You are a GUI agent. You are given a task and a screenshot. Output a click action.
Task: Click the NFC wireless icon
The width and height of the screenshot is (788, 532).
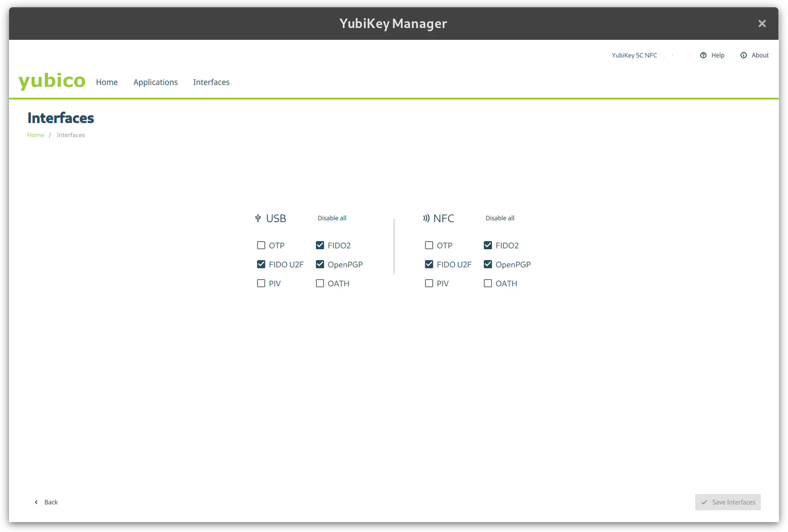(425, 218)
